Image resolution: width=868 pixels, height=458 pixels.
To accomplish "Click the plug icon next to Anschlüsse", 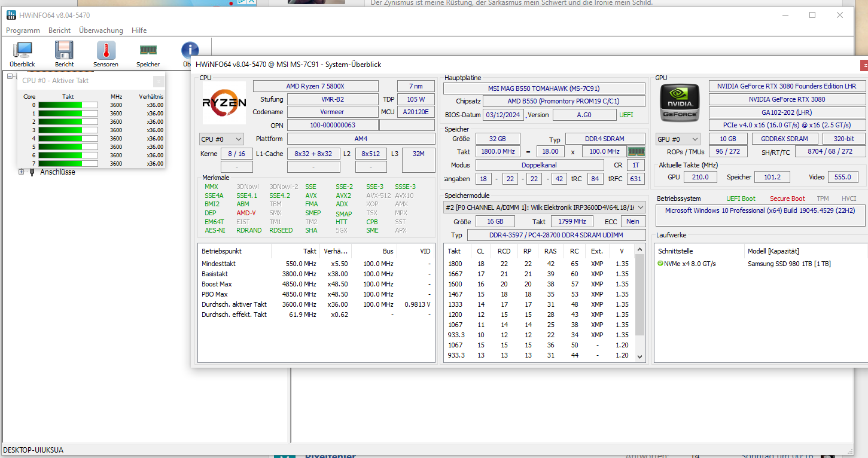I will [x=32, y=172].
